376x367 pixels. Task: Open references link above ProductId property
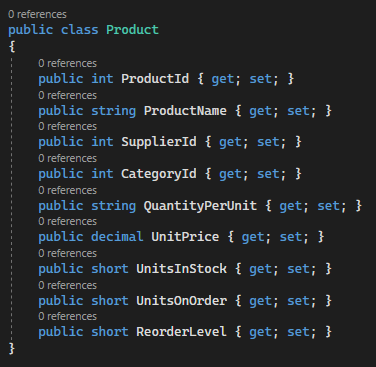point(67,63)
